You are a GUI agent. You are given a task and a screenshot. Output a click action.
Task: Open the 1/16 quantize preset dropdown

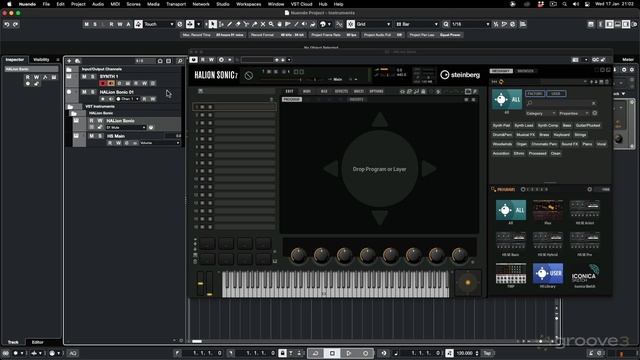(x=470, y=24)
